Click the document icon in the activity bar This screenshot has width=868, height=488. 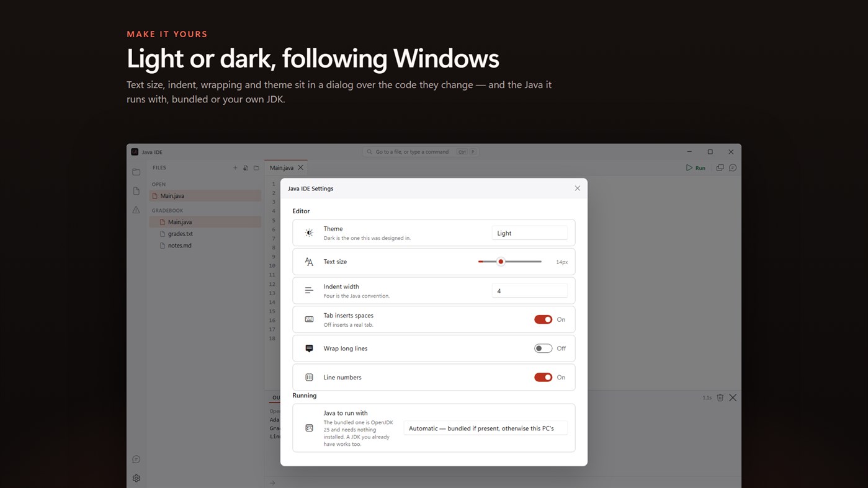(x=136, y=191)
